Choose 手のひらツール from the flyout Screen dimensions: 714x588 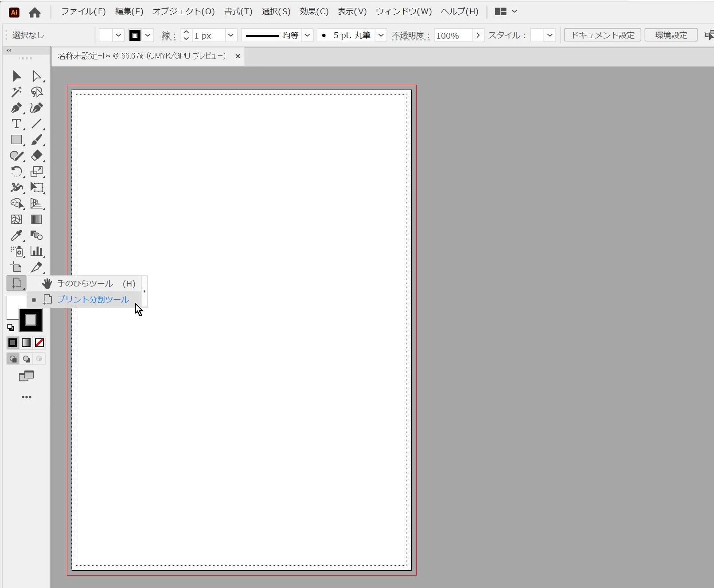click(x=85, y=284)
